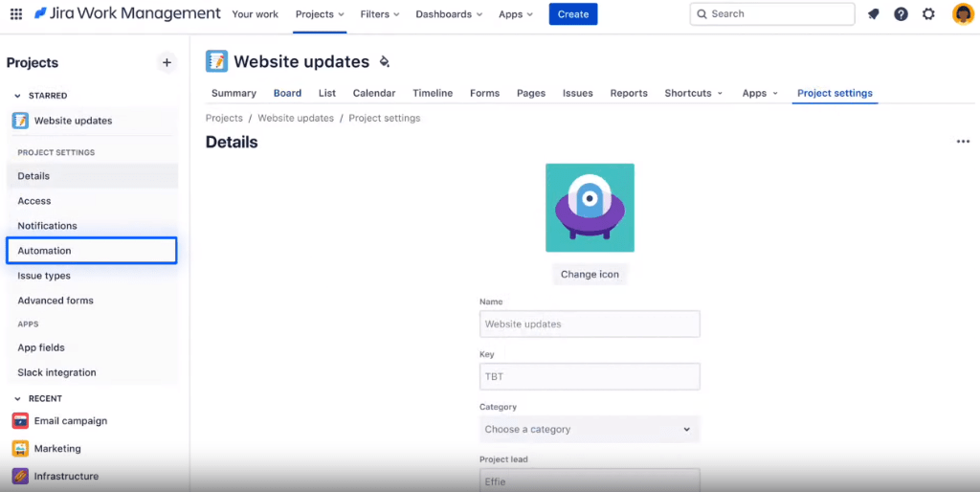Open Details in project settings sidebar
This screenshot has width=980, height=492.
[92, 176]
